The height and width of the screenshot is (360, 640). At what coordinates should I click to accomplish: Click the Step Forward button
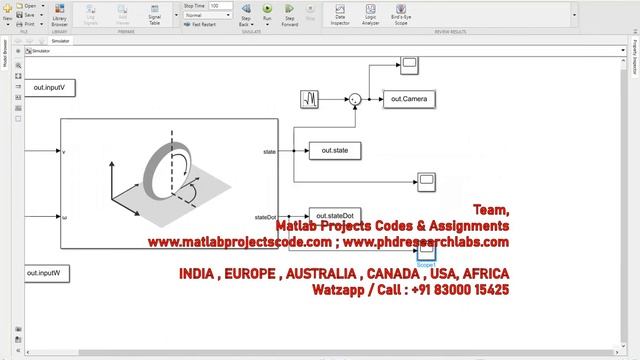[x=289, y=15]
